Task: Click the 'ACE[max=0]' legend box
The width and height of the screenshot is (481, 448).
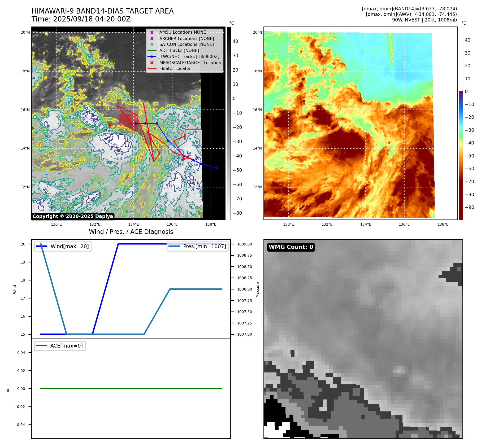Action: click(x=60, y=346)
